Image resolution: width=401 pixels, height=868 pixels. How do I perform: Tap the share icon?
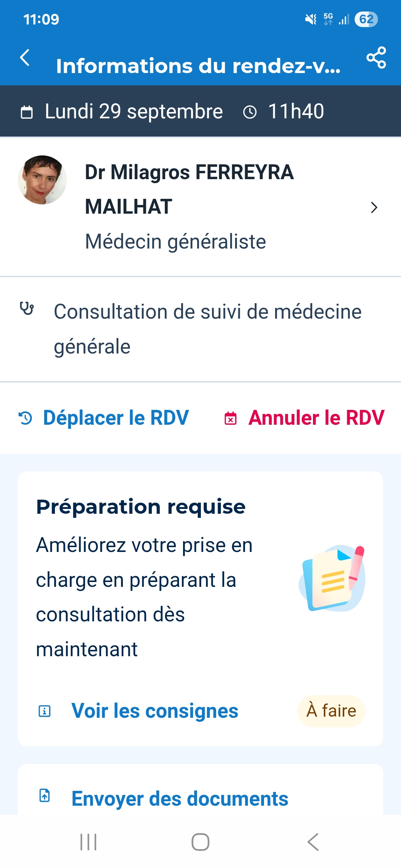point(376,58)
